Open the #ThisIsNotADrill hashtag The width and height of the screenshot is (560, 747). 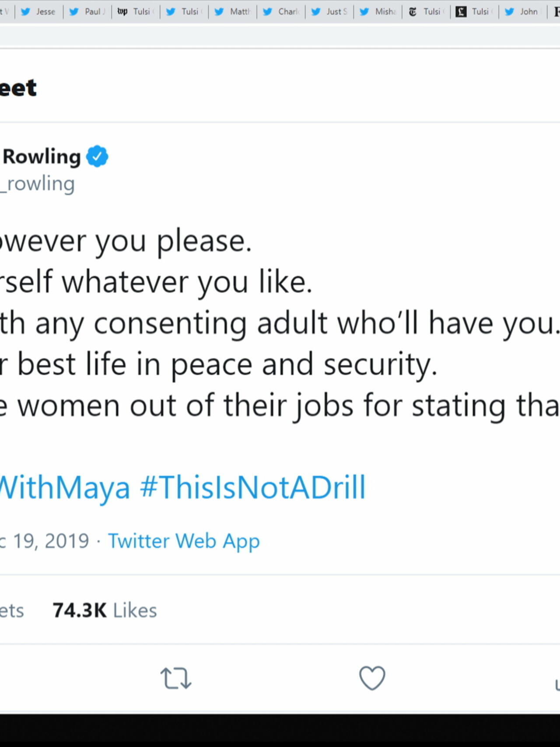pos(252,487)
